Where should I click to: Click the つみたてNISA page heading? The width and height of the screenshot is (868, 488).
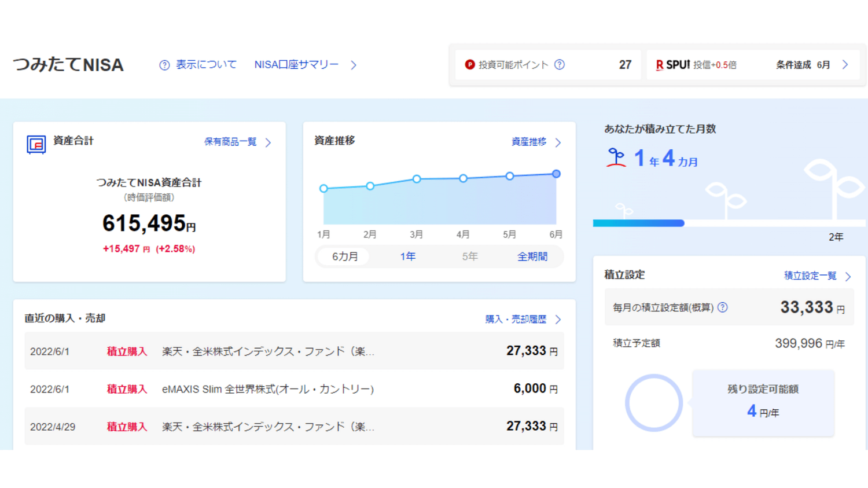click(68, 64)
